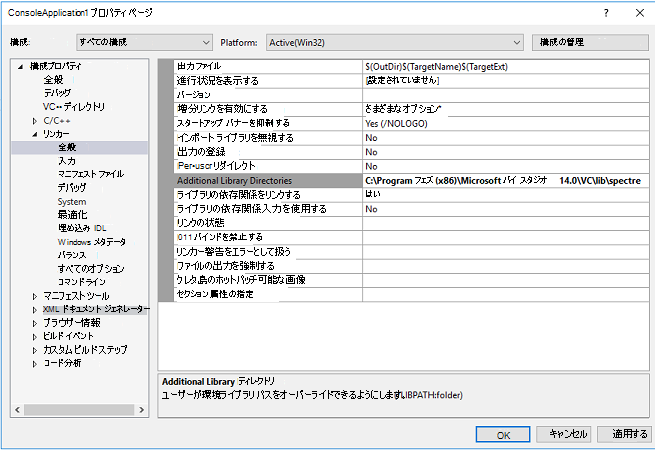The width and height of the screenshot is (655, 450).
Task: Click the help question mark icon
Action: 606,13
